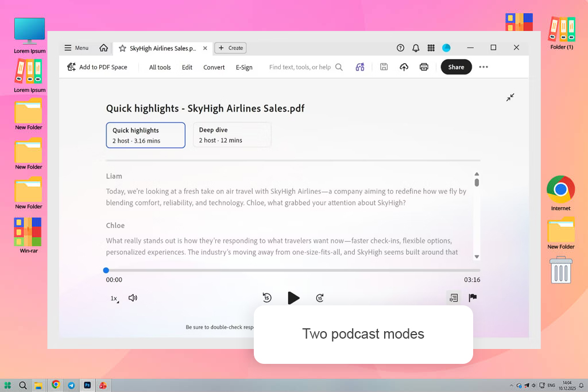Rewind 15 seconds
Screen dimensions: 588x392
pos(267,298)
